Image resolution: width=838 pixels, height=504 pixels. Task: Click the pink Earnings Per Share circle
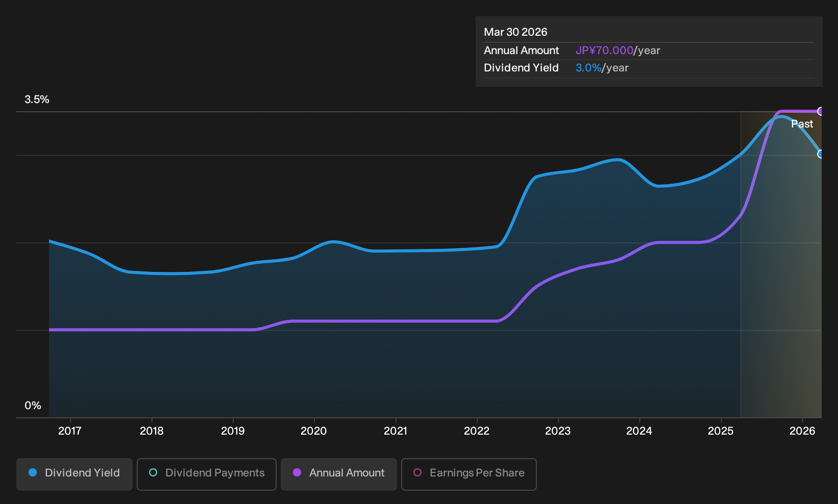417,472
